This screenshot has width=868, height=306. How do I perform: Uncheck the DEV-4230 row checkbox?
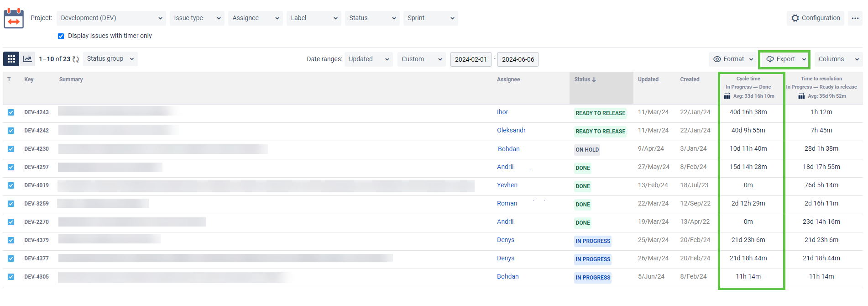point(11,149)
